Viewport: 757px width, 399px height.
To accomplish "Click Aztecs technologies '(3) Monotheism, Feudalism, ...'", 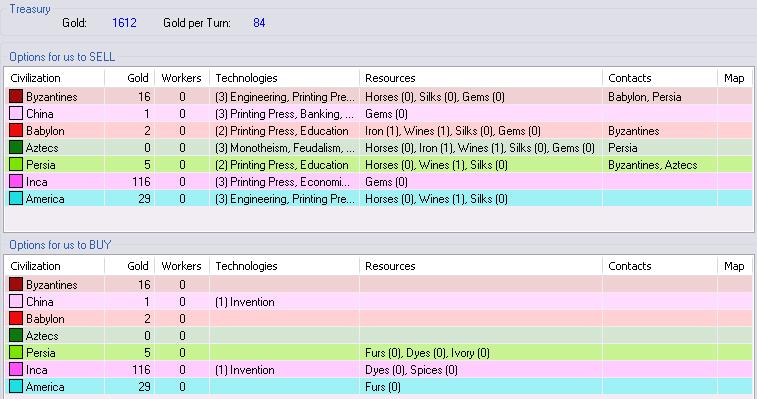I will point(285,148).
